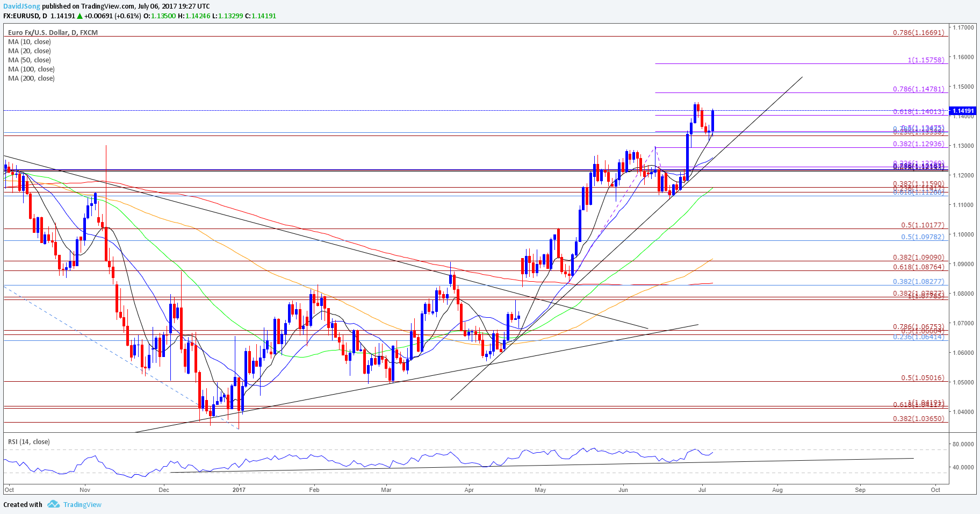This screenshot has width=980, height=514.
Task: Click the 1(1.15758) Fibonacci extension label
Action: (x=926, y=60)
